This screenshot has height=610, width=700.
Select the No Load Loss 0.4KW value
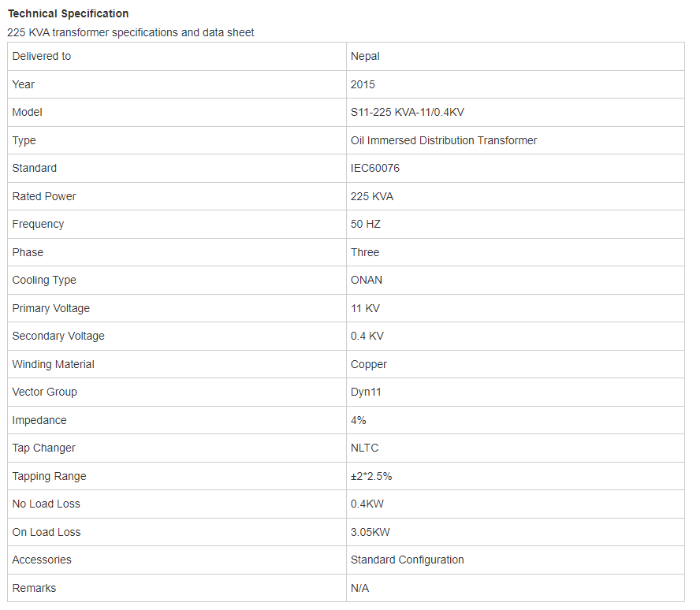pos(367,504)
